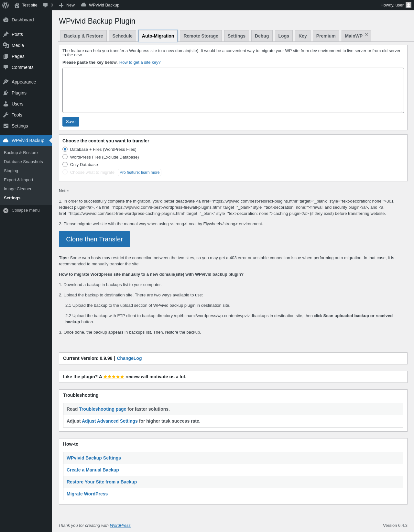Open Posts via the pushpin icon

pyautogui.click(x=6, y=34)
